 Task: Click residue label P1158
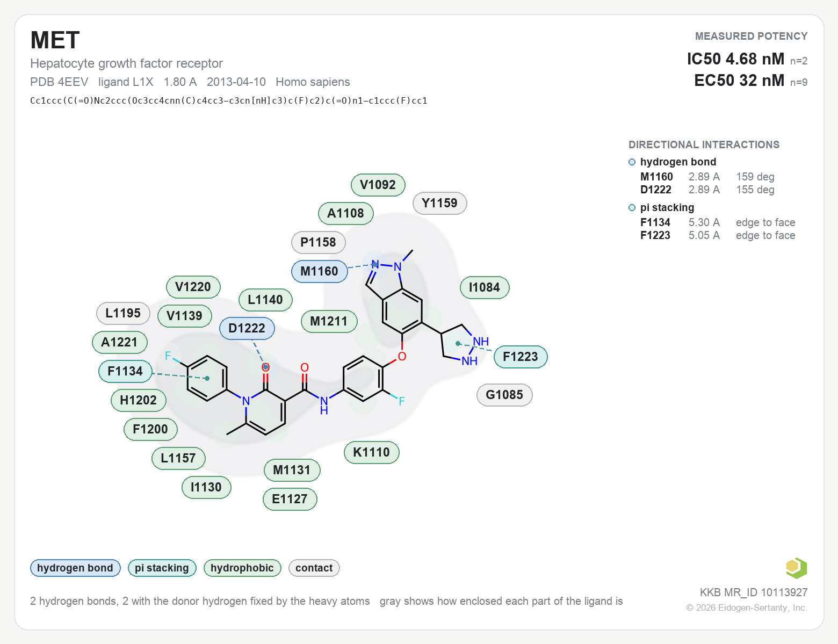pos(319,242)
